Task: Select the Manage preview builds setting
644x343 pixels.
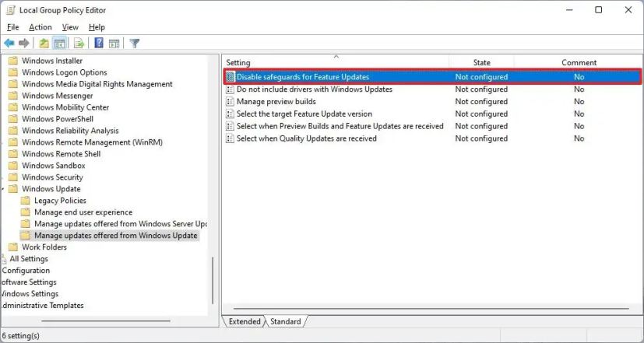Action: [276, 101]
